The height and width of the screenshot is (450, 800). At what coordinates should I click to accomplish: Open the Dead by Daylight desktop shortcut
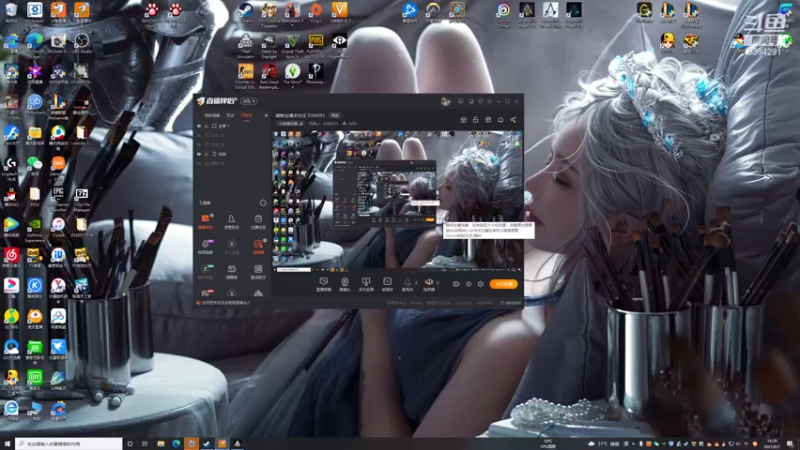click(x=269, y=46)
